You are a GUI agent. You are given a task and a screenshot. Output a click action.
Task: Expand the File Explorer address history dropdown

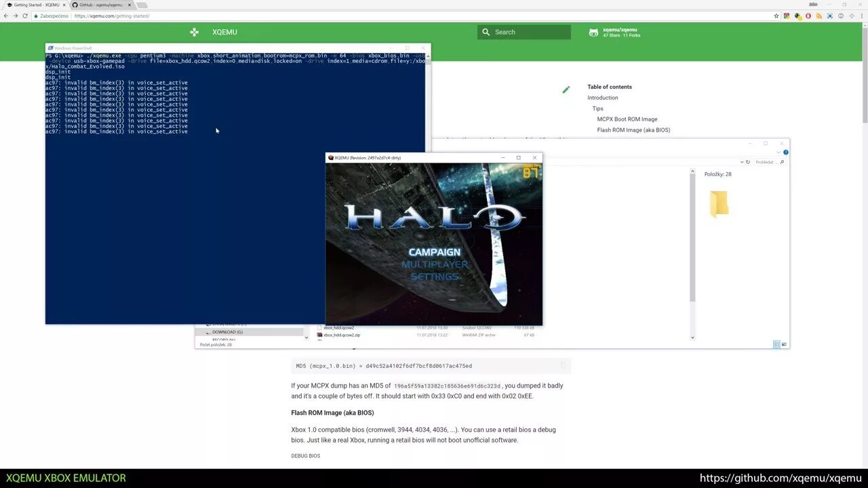(741, 162)
